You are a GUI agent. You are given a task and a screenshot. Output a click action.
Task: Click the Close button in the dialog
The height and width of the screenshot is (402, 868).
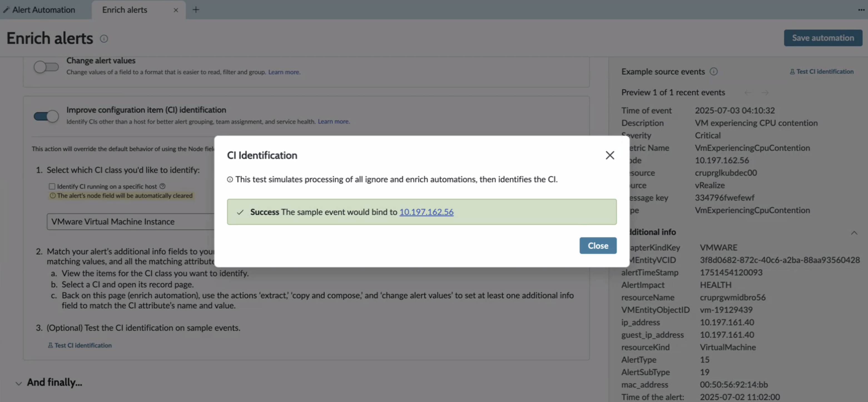pos(598,245)
